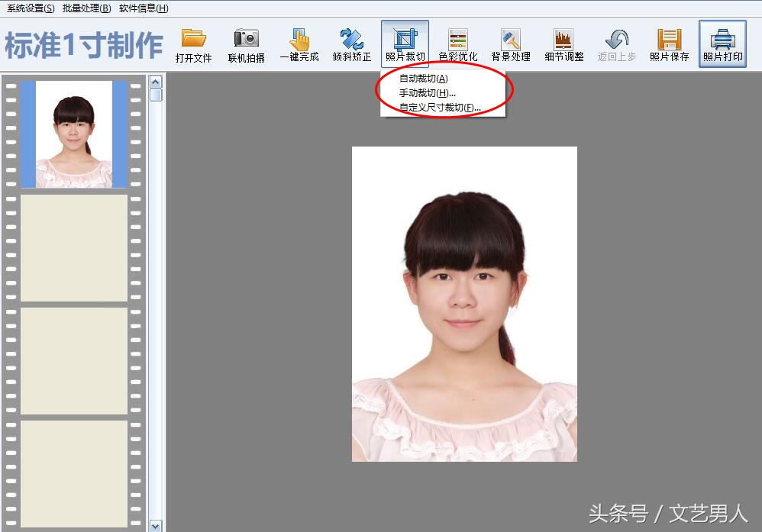Select the 倾斜矫正 tilt correction tool
This screenshot has height=532, width=762.
tap(352, 45)
